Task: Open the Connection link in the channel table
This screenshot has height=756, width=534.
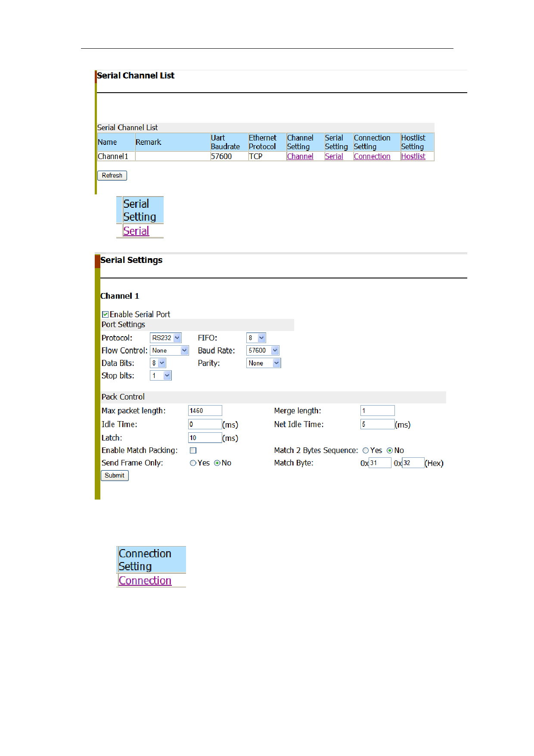Action: pyautogui.click(x=372, y=156)
